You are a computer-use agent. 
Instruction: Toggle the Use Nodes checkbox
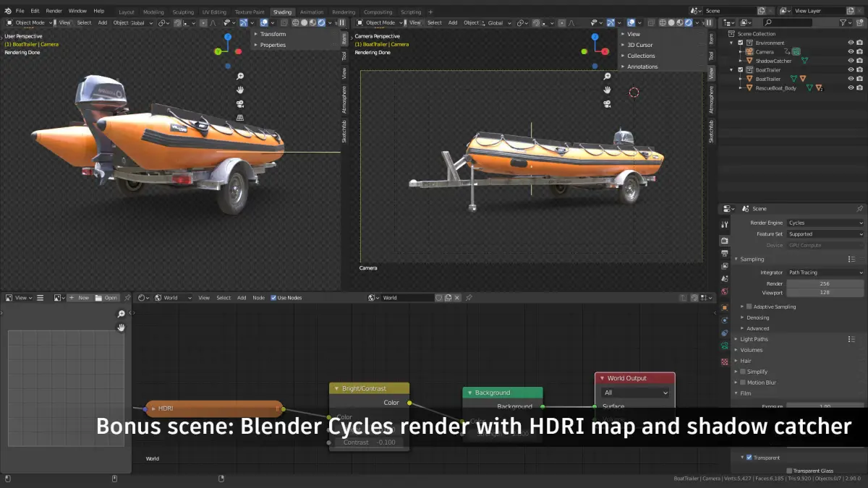273,298
